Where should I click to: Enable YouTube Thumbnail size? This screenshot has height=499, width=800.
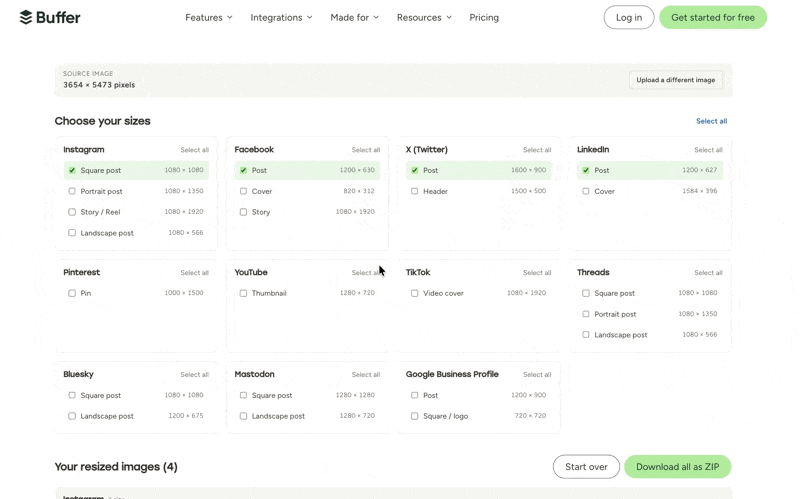tap(243, 293)
